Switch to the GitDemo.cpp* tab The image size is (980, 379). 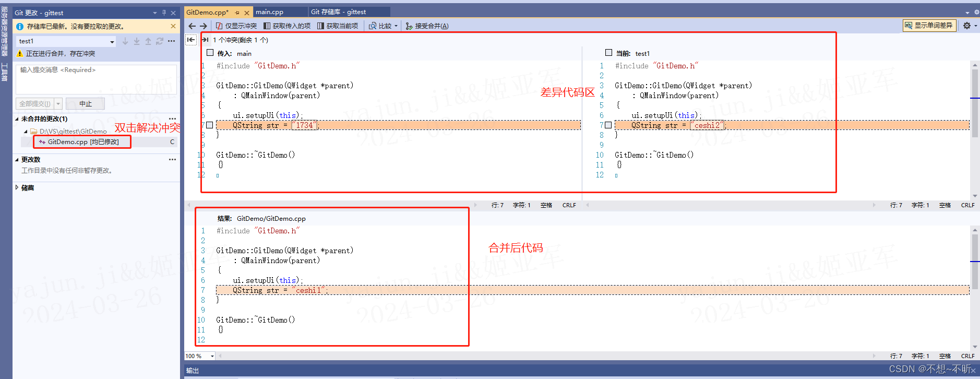pyautogui.click(x=207, y=12)
